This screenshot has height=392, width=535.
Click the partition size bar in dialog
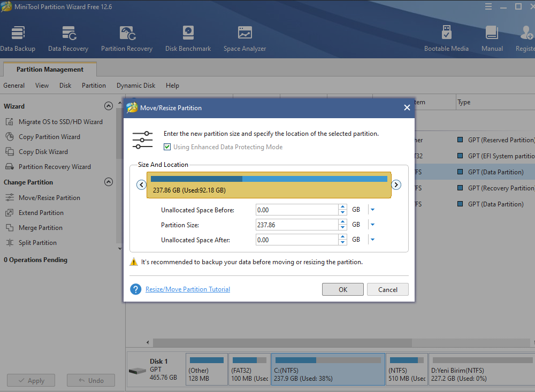coord(269,185)
